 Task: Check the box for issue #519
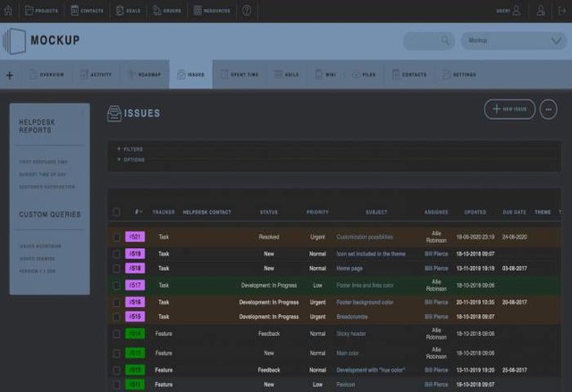coord(116,254)
